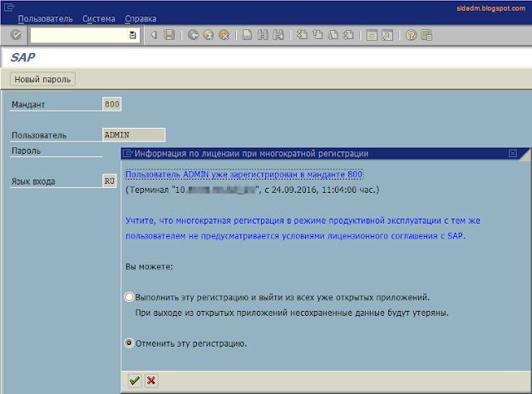Click the green Enter checkmark icon in toolbar
This screenshot has height=394, width=532.
point(16,35)
